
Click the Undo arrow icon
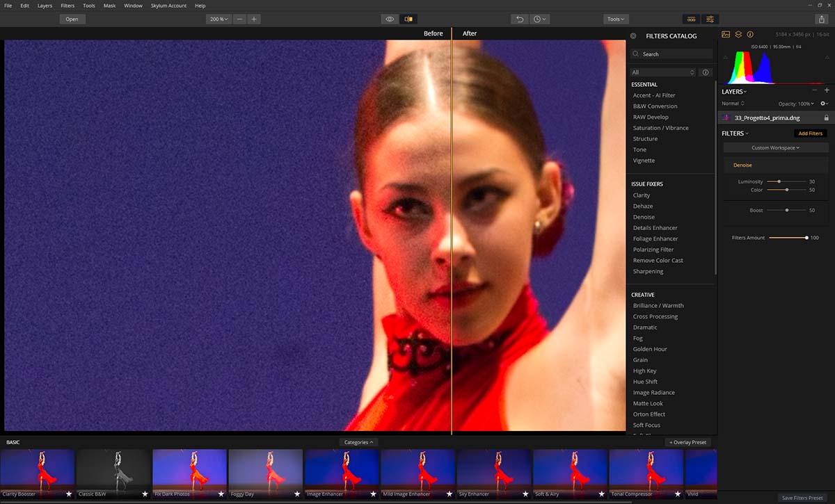pos(519,19)
